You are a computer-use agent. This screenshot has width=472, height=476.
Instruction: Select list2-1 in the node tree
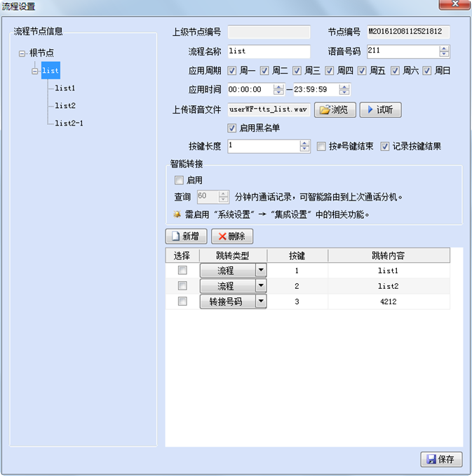point(69,123)
